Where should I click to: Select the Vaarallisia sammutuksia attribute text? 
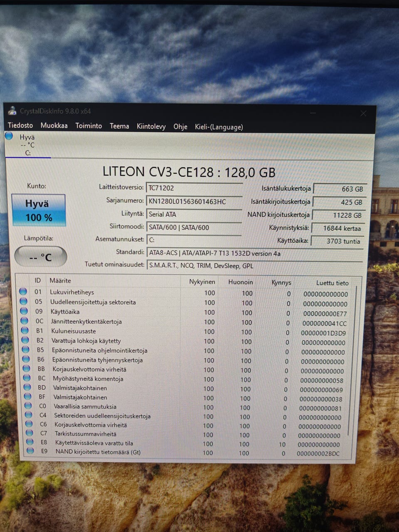click(x=85, y=406)
